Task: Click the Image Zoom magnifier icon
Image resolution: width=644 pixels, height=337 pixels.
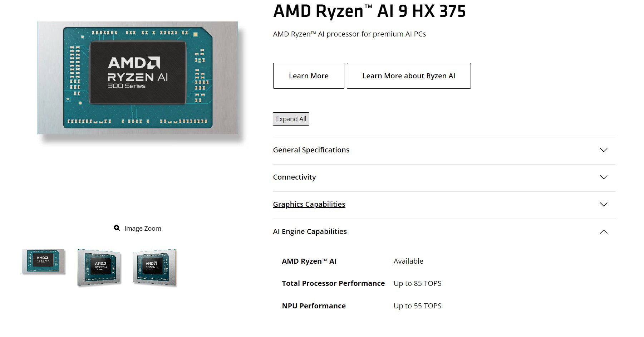Action: coord(117,228)
